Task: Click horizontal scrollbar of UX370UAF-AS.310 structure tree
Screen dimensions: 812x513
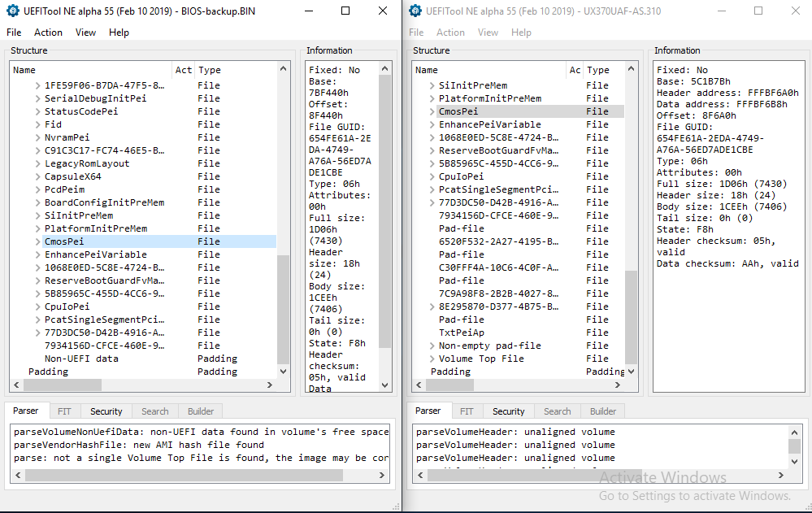Action: (449, 385)
